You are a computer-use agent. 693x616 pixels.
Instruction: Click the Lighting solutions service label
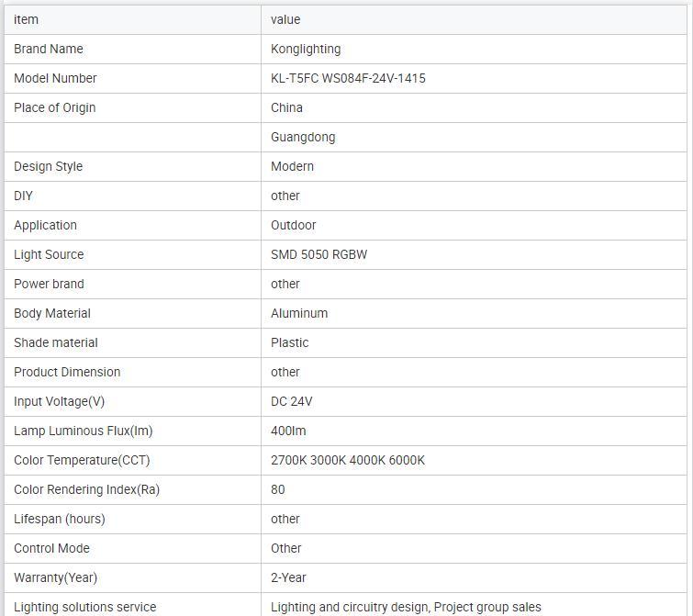click(x=84, y=607)
